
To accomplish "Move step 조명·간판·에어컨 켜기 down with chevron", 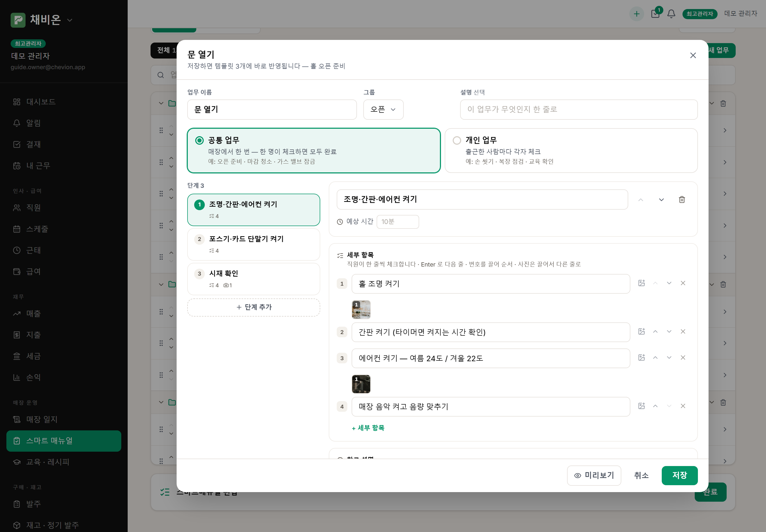I will (661, 199).
